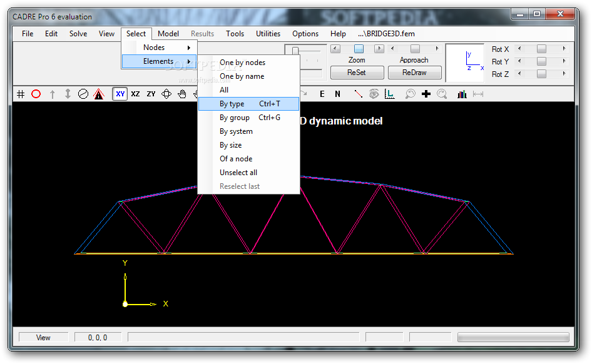The image size is (592, 364).
Task: Click the L axes scale icon
Action: click(x=390, y=94)
